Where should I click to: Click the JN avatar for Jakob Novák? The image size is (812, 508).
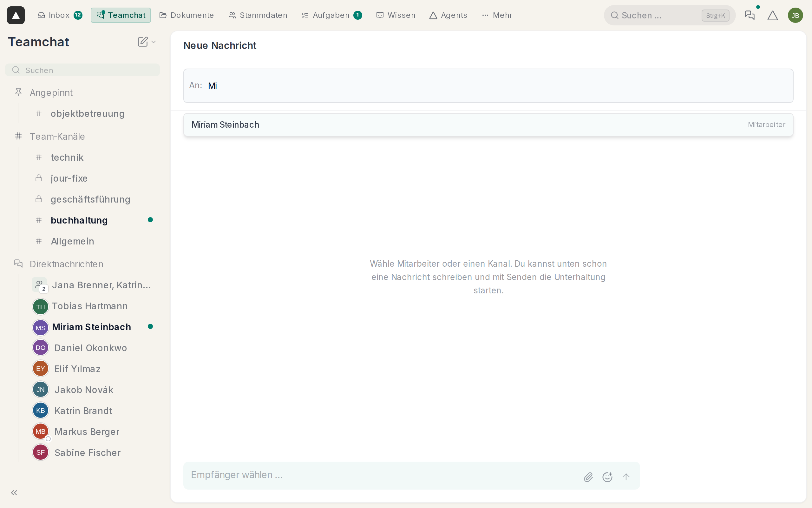[41, 389]
